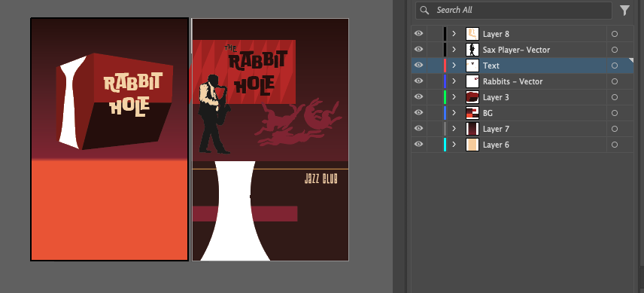
Task: Select the BG layer name
Action: click(x=488, y=113)
